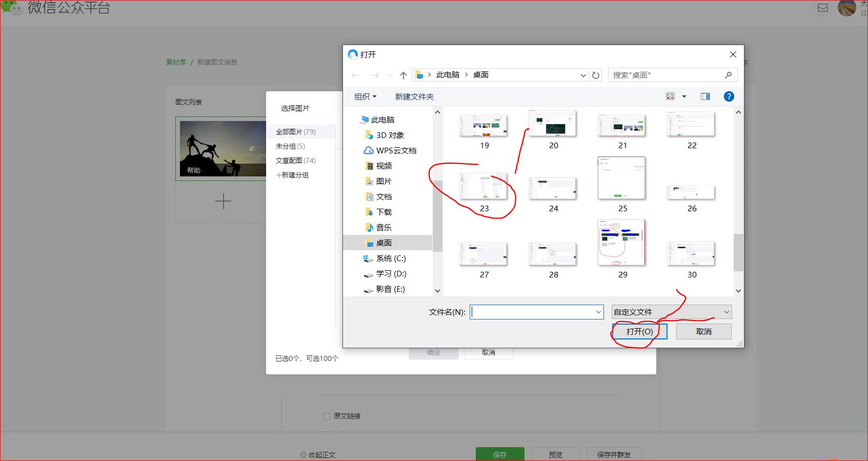
Task: Select the thumbnail of file 23
Action: 483,187
